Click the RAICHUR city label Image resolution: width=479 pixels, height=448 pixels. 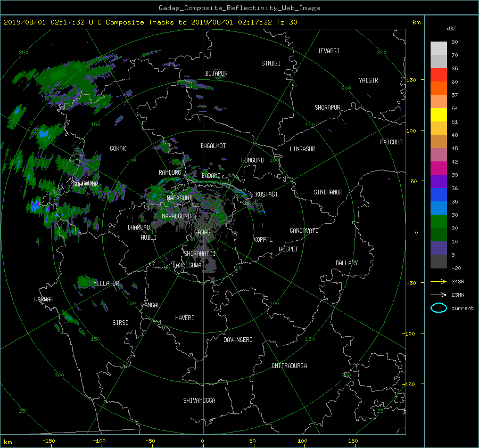pos(391,142)
